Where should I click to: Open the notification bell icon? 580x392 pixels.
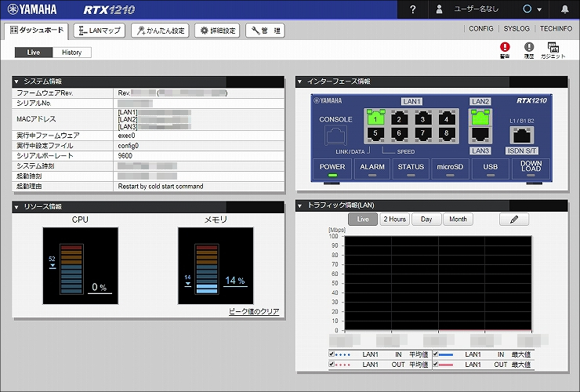(x=565, y=9)
